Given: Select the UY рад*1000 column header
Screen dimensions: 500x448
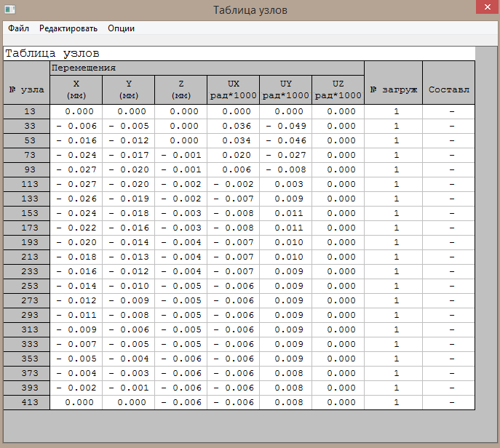Looking at the screenshot, I should tap(286, 90).
